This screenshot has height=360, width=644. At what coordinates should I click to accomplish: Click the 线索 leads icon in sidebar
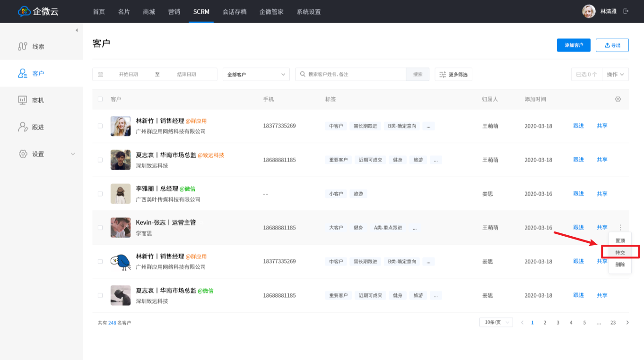pyautogui.click(x=22, y=46)
